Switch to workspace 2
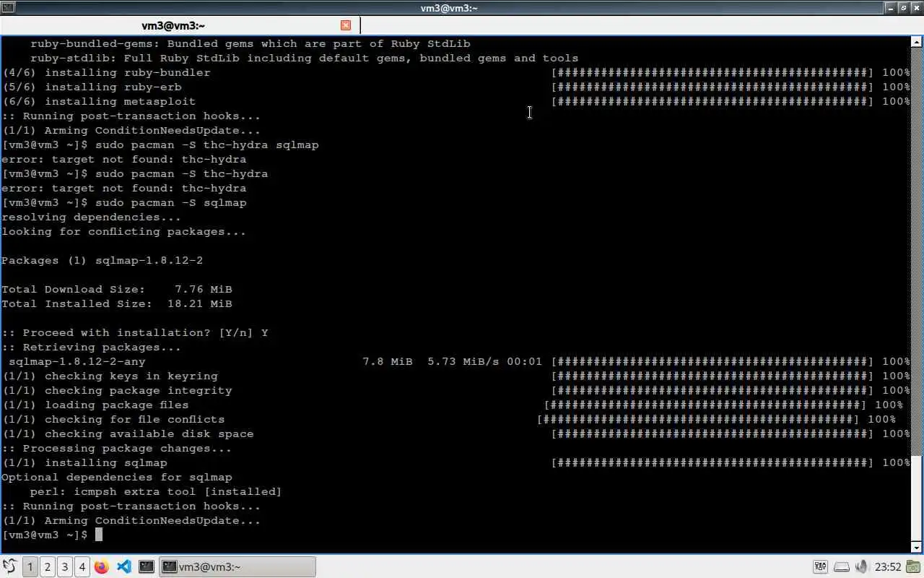 tap(48, 566)
